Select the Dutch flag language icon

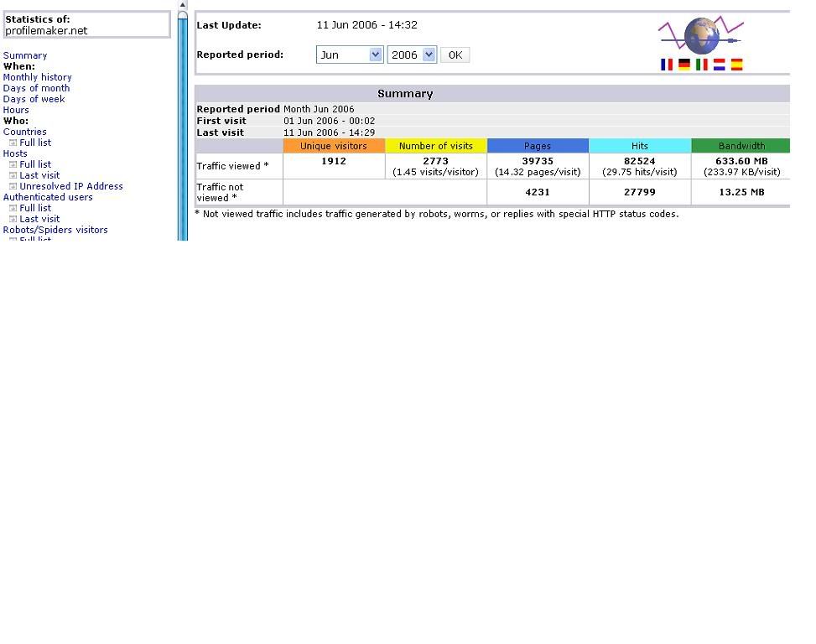[x=720, y=65]
